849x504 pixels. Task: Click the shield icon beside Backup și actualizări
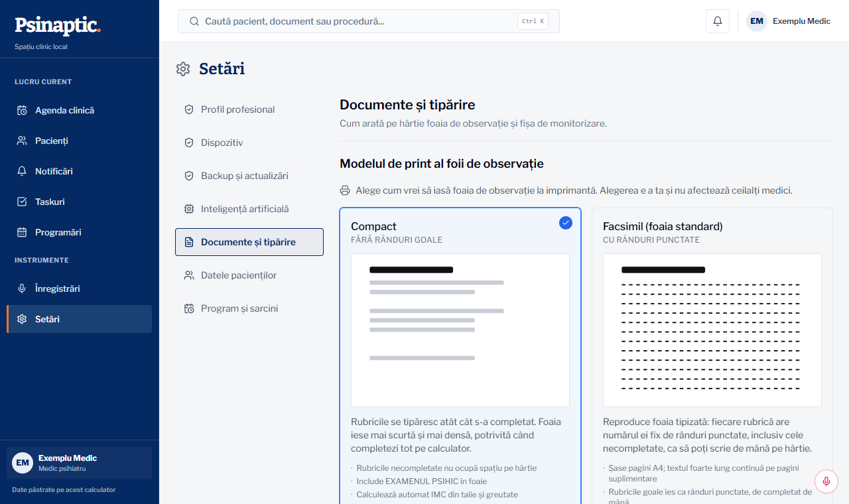pos(189,176)
